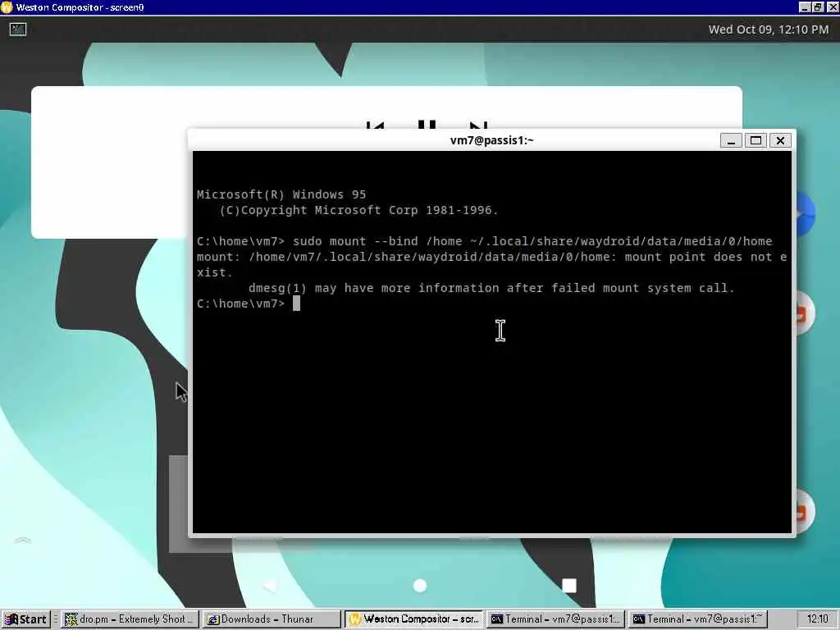Close the vm7@passis1 terminal window
This screenshot has width=840, height=630.
pos(780,140)
